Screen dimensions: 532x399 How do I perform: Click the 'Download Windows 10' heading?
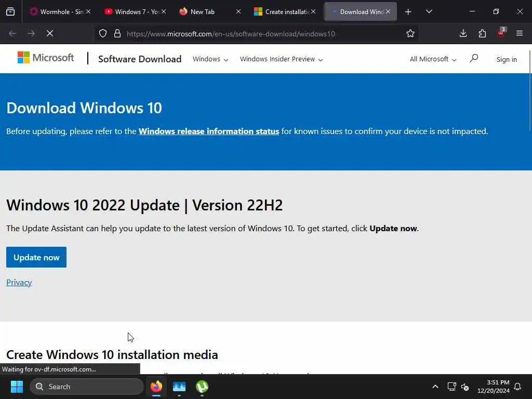84,108
